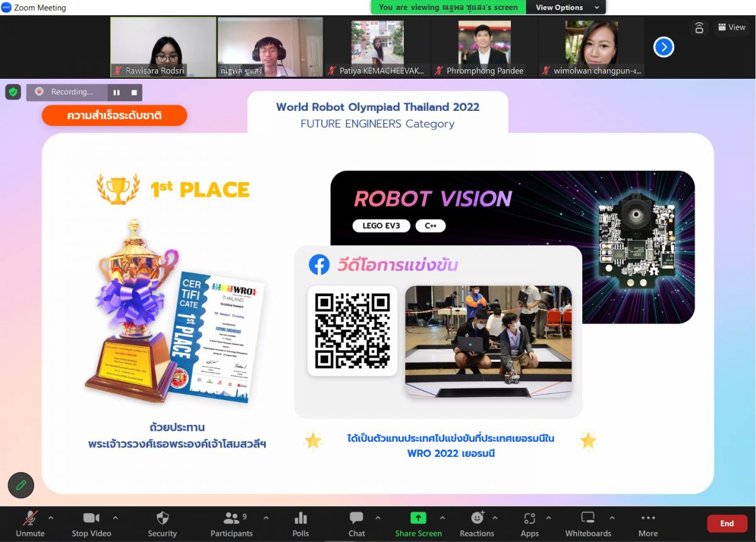The image size is (756, 542).
Task: Select Phromphong Pandee's video thumbnail
Action: 484,47
